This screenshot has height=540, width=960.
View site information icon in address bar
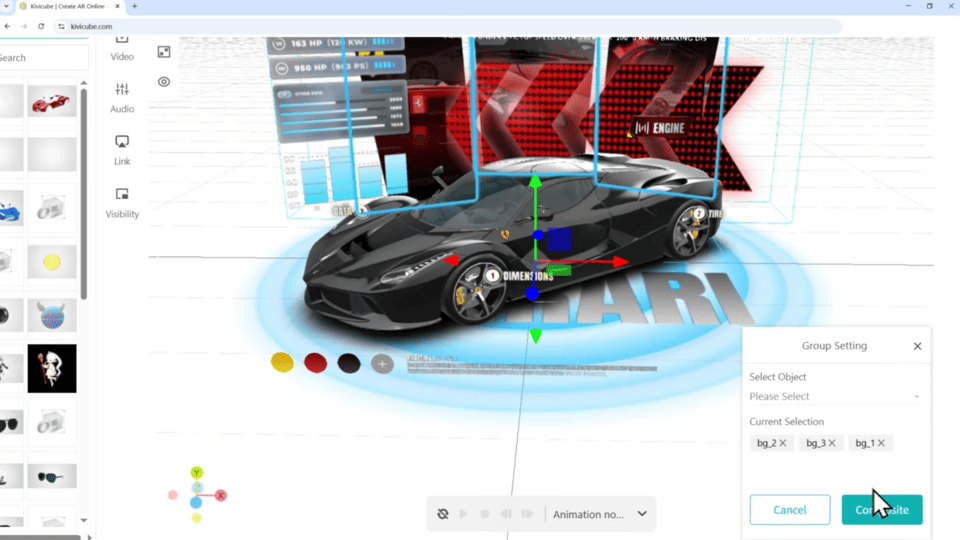61,26
